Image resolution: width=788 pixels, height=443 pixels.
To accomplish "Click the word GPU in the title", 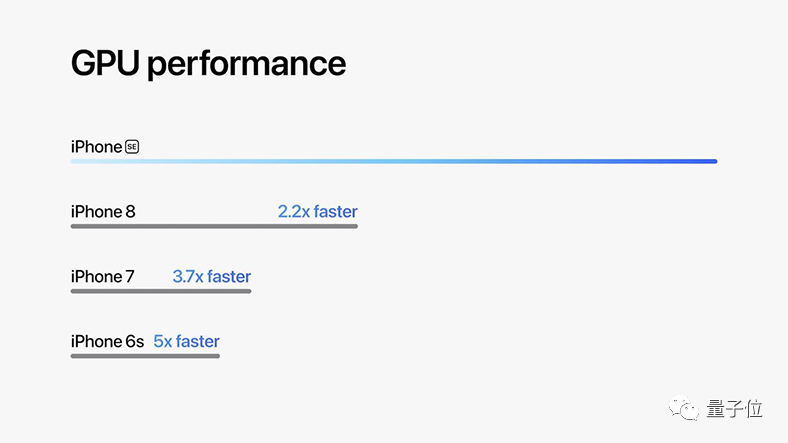I will point(105,63).
